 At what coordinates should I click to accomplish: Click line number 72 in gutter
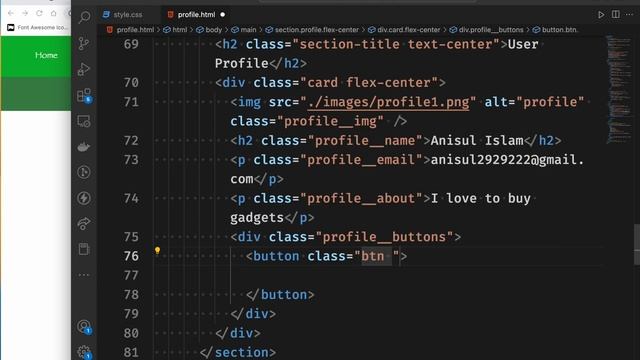(131, 140)
